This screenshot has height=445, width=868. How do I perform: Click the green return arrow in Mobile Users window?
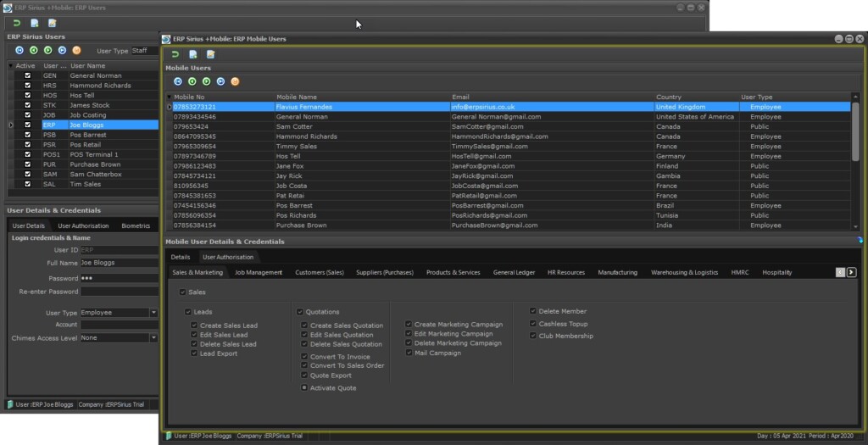click(x=175, y=54)
